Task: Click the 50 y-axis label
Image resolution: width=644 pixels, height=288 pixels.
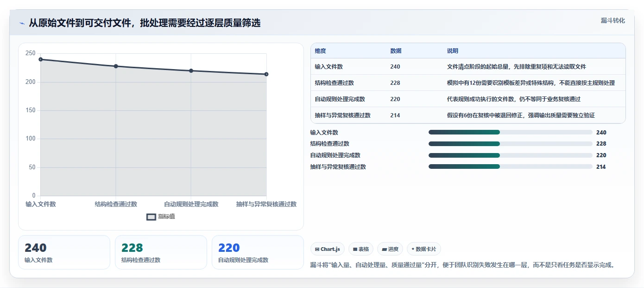Action: (32, 167)
